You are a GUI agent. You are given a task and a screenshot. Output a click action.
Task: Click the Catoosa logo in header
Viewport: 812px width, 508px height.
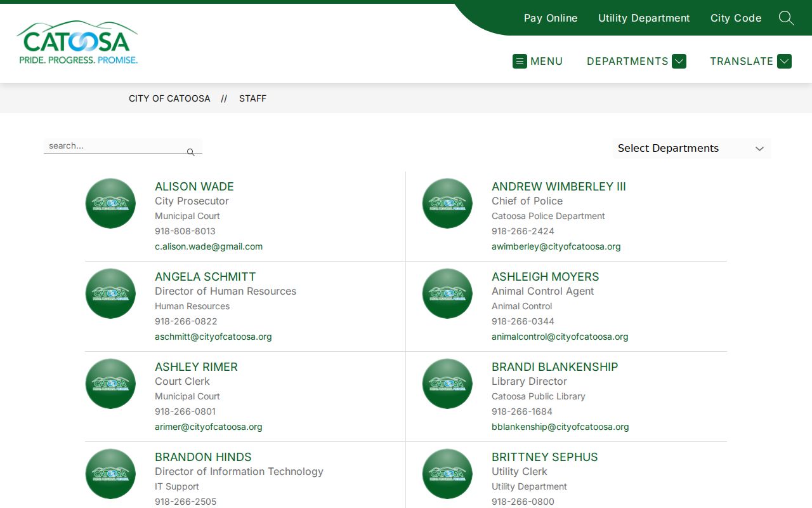point(77,43)
